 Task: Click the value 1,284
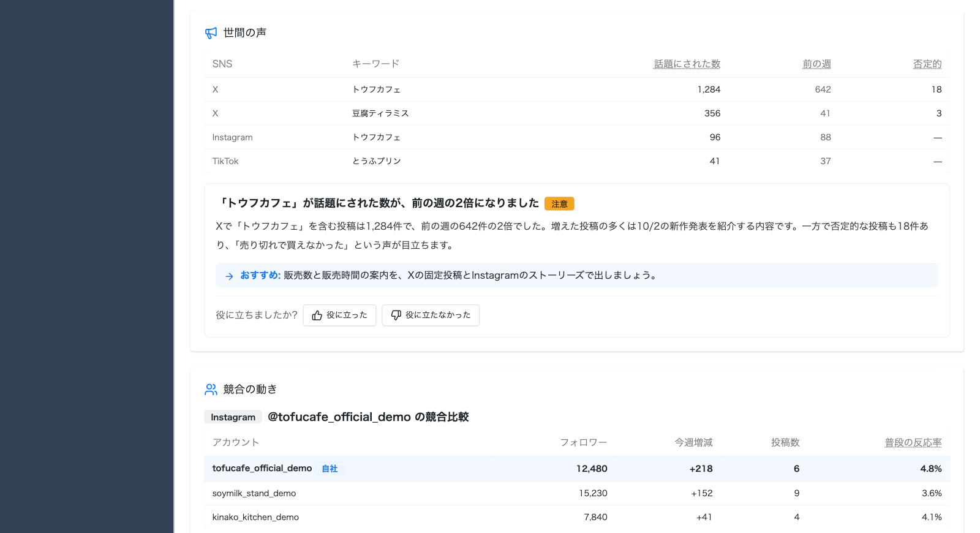(x=709, y=89)
